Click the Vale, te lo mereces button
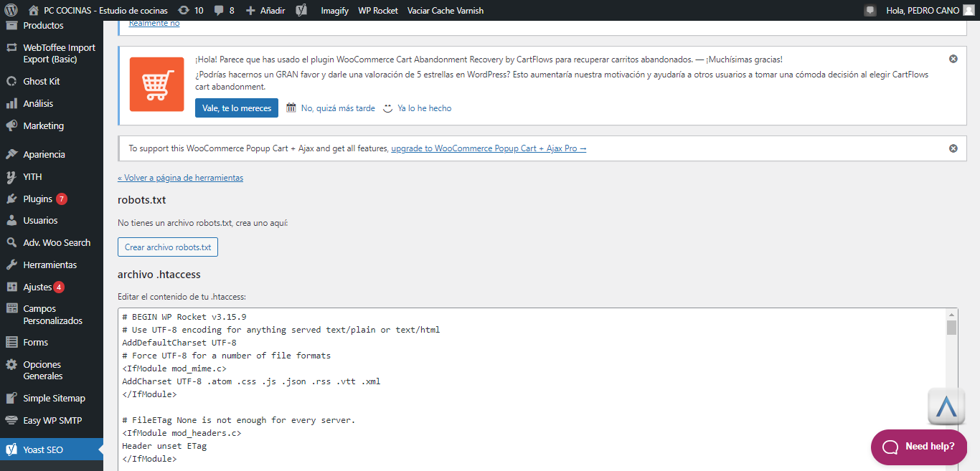This screenshot has height=471, width=980. [x=236, y=108]
